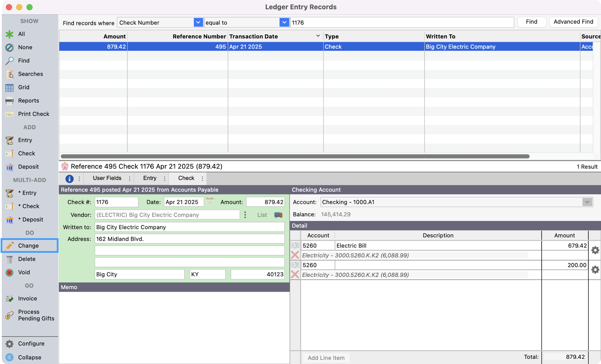Click the Advanced Find button
This screenshot has width=601, height=364.
click(573, 22)
